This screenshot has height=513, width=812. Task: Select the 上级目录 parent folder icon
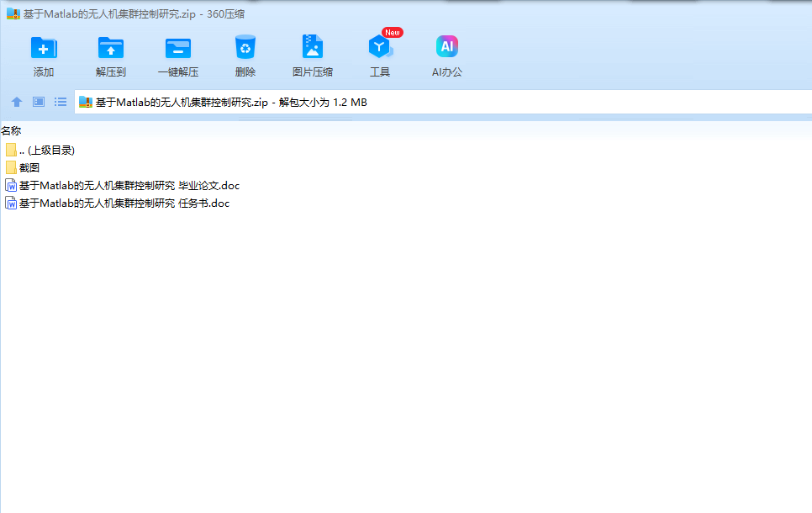coord(11,151)
